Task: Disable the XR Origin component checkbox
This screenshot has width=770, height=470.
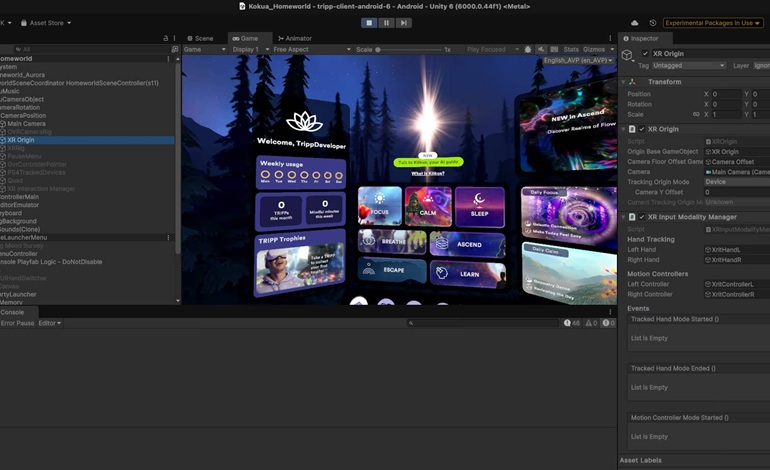Action: [633, 129]
